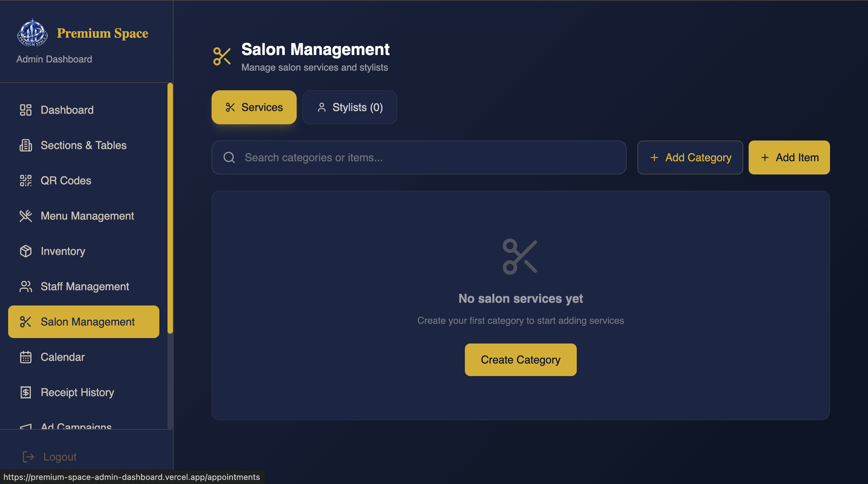The image size is (868, 484).
Task: Open Staff Management page
Action: point(84,286)
